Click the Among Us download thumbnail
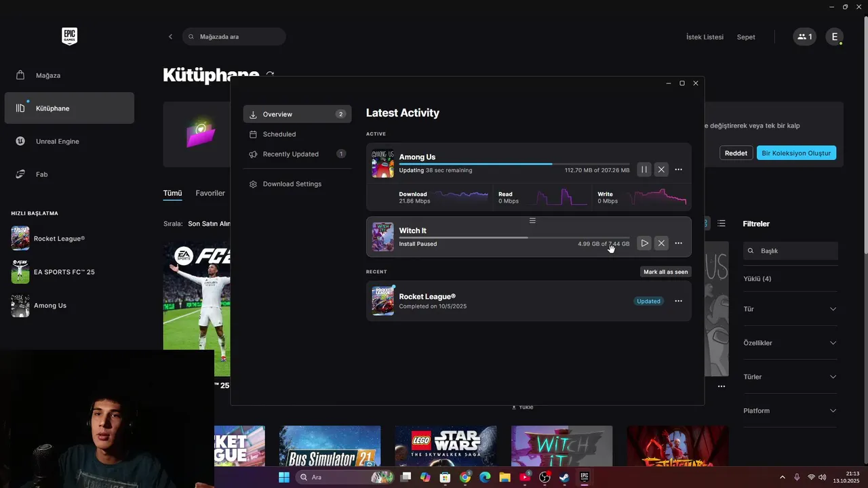The height and width of the screenshot is (488, 868). tap(382, 163)
